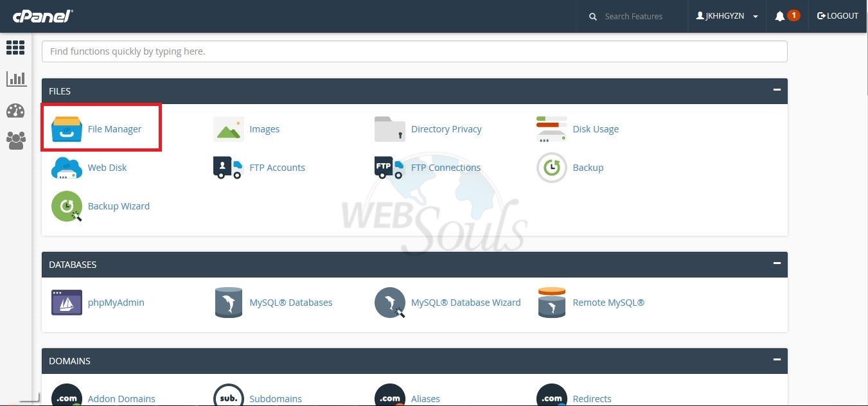Viewport: 868px width, 406px height.
Task: Open the MySQL Database Wizard icon
Action: click(x=390, y=303)
